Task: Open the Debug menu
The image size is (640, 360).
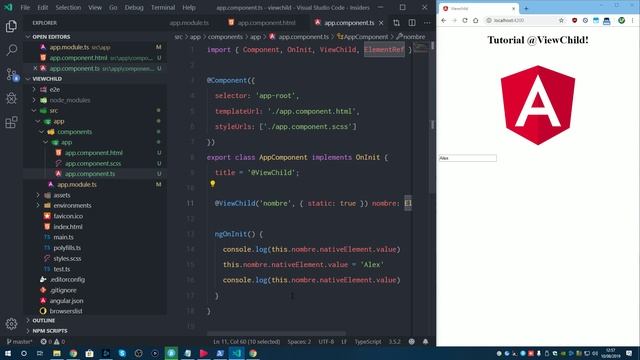Action: click(x=134, y=7)
